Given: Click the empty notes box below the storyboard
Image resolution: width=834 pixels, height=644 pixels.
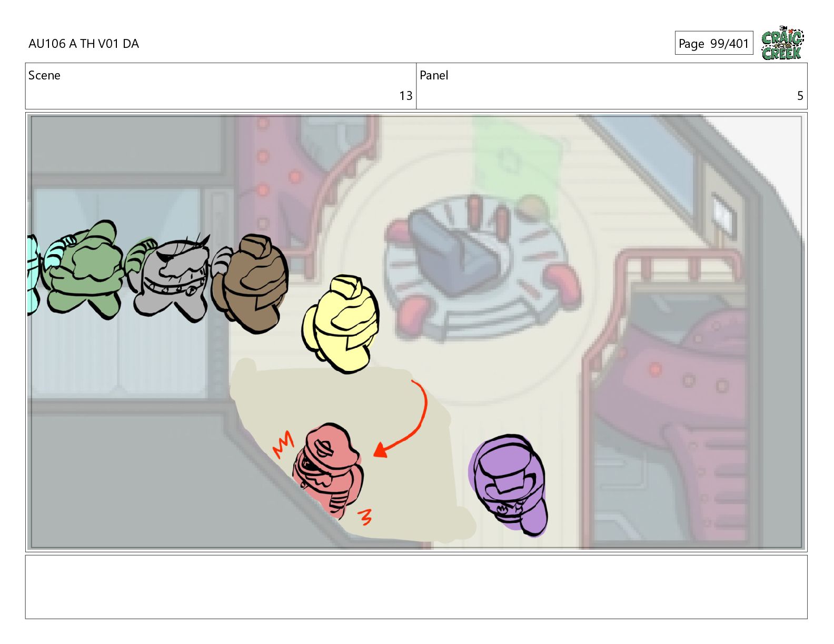Looking at the screenshot, I should 416,587.
